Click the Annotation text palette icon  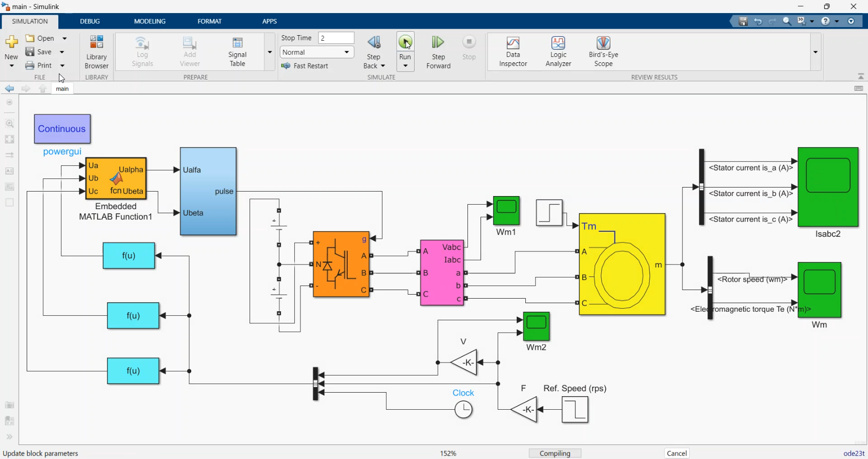coord(10,171)
